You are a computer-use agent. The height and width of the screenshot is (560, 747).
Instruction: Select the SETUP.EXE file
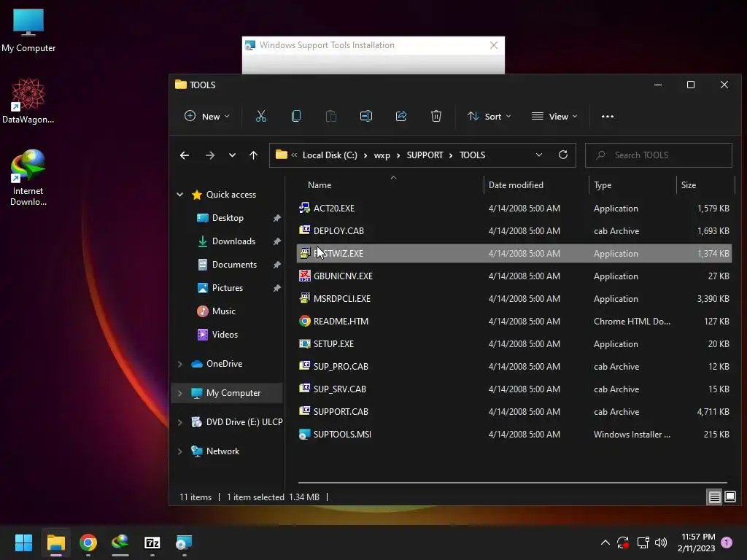[x=514, y=344]
